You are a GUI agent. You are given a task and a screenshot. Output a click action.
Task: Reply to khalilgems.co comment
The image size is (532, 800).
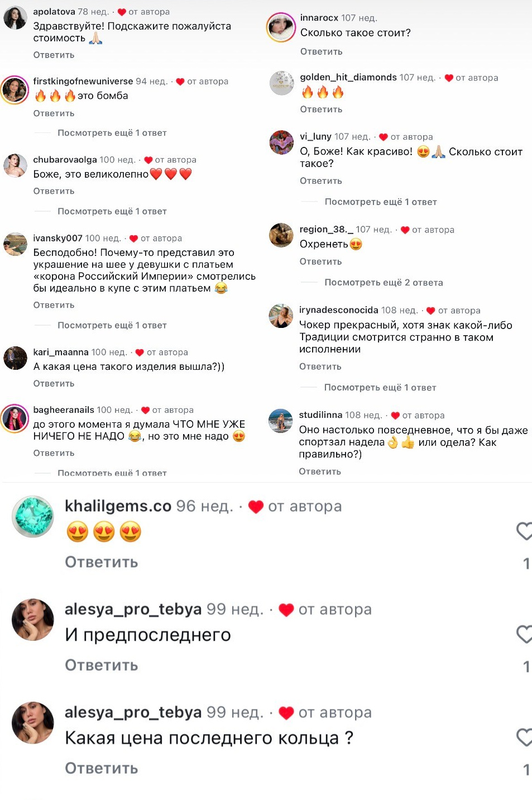102,562
